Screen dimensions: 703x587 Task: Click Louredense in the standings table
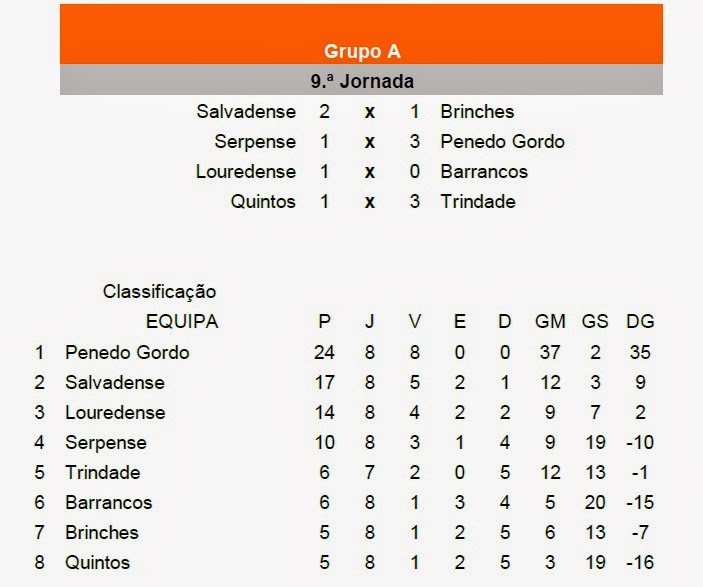(115, 413)
